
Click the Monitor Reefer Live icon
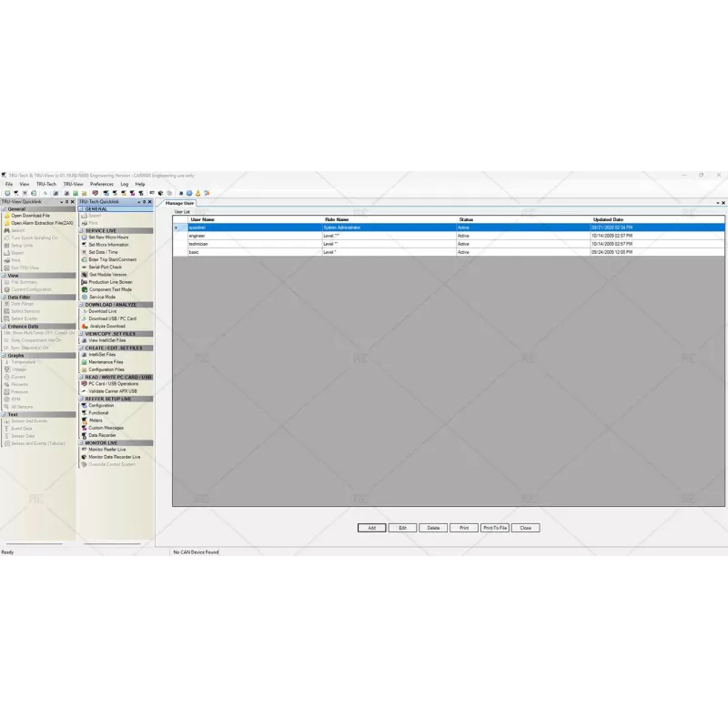pos(84,450)
